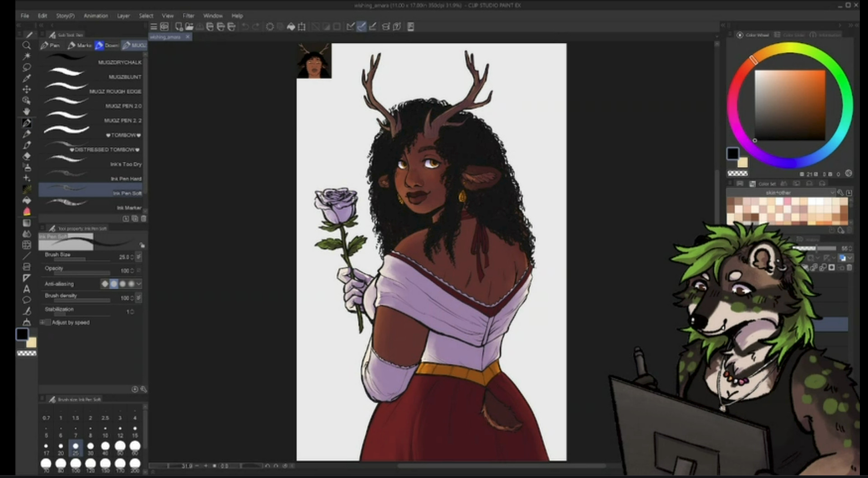Toggle HSV color space icon on color wheel
This screenshot has width=868, height=478.
tap(849, 173)
